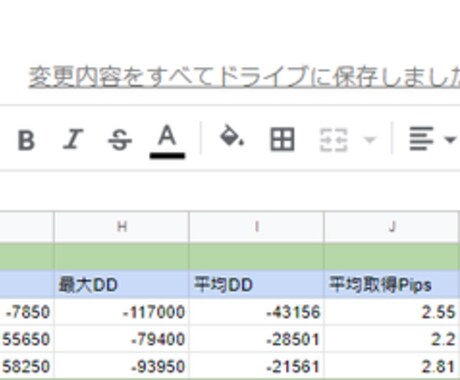Image resolution: width=460 pixels, height=380 pixels.
Task: Select column I header
Action: 256,227
